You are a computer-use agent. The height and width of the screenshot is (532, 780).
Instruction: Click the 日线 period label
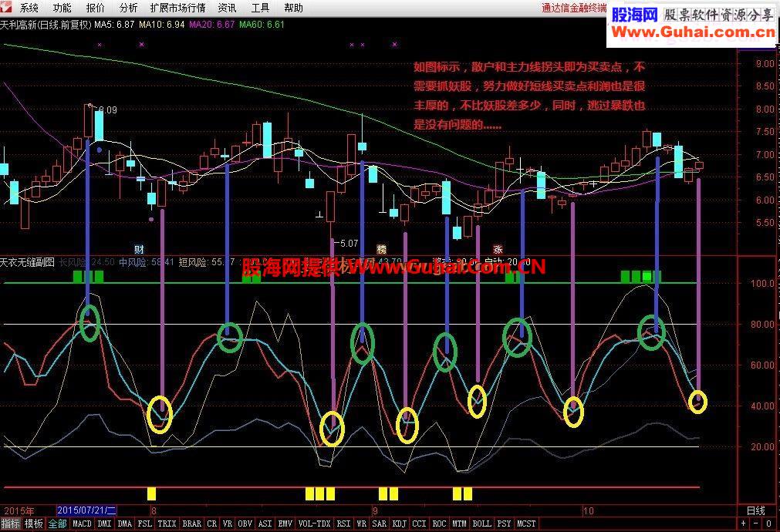[755, 510]
